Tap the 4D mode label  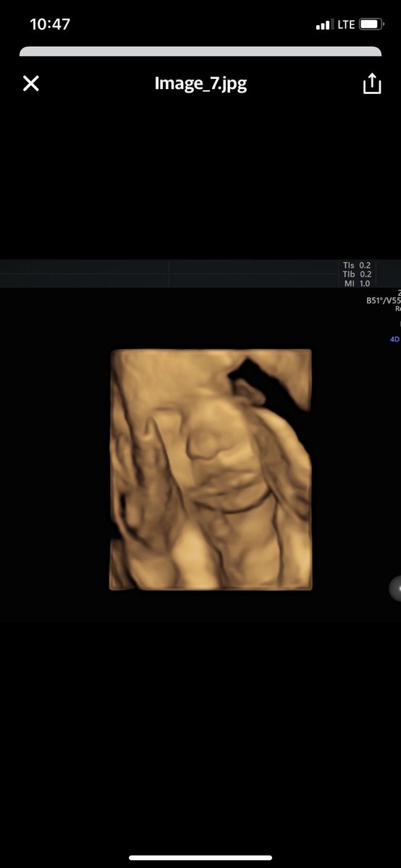click(x=394, y=339)
